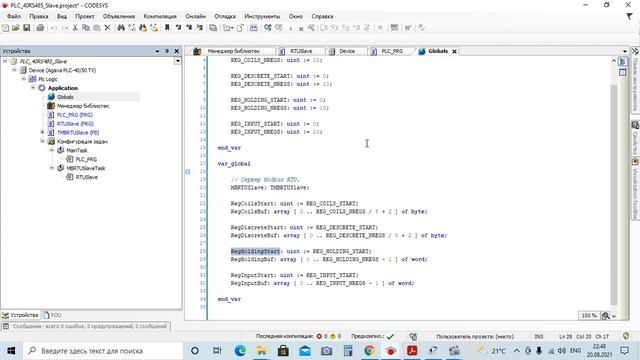Screen dimensions: 640x360
Task: Select RTUSlave under MBRTUSlaveTask
Action: [87, 177]
